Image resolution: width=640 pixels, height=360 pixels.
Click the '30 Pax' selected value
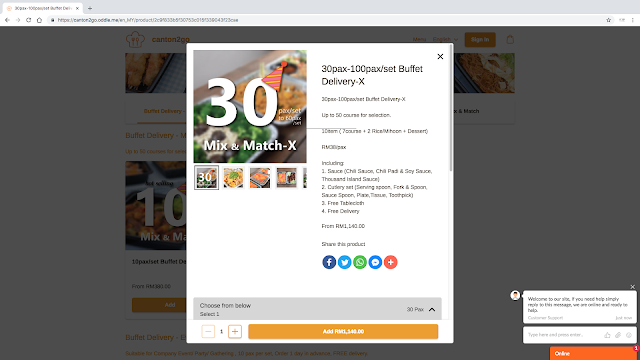[415, 309]
